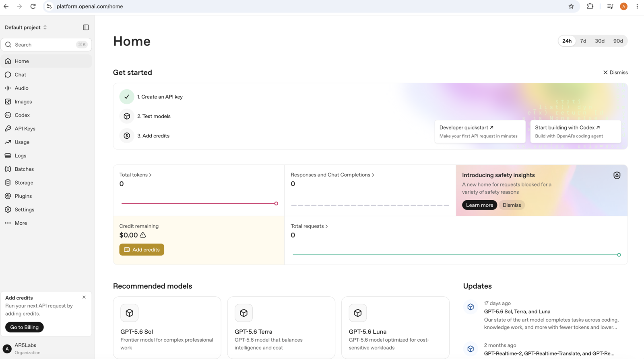
Task: Switch to 30d time range
Action: pyautogui.click(x=600, y=41)
